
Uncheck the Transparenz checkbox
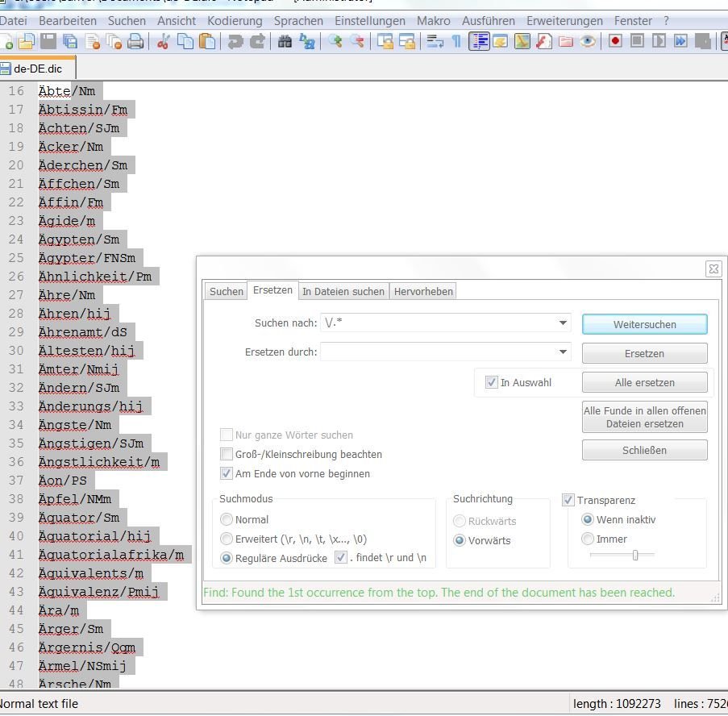pos(568,500)
